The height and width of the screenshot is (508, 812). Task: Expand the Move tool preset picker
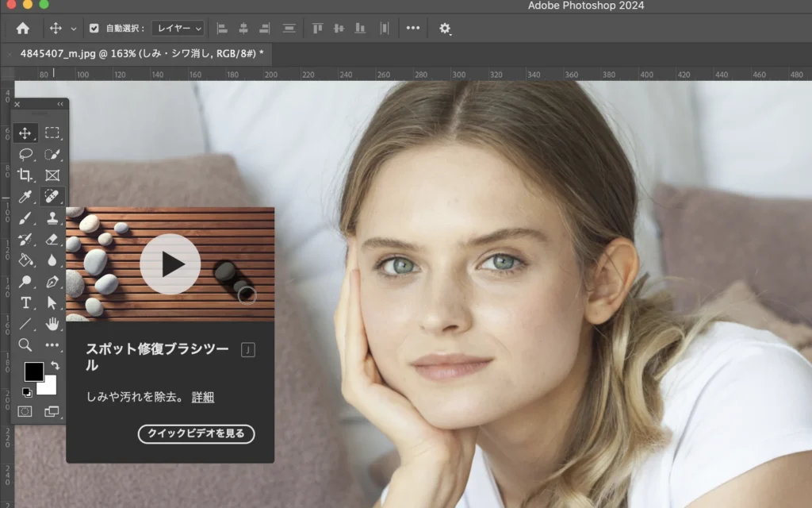coord(74,29)
